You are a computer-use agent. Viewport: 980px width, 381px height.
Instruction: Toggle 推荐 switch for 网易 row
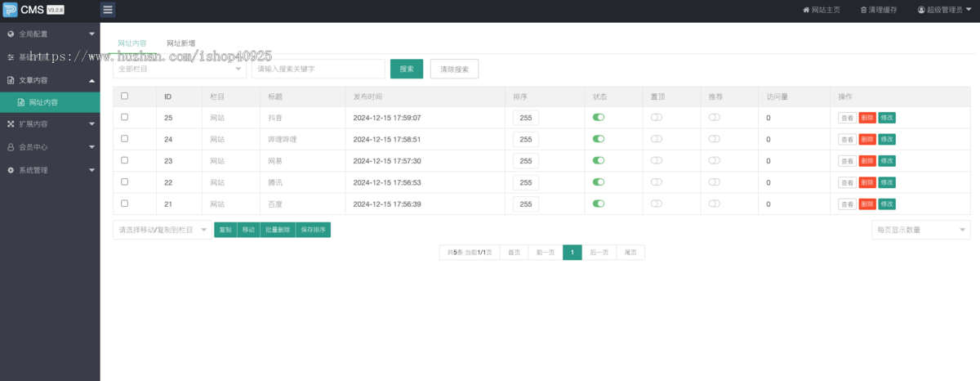(715, 160)
